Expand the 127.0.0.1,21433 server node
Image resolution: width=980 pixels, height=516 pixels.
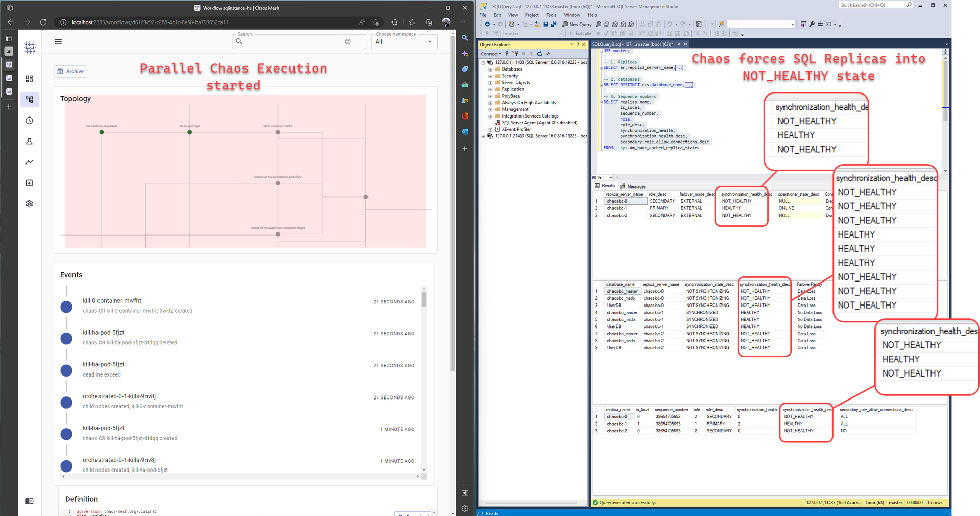point(483,136)
